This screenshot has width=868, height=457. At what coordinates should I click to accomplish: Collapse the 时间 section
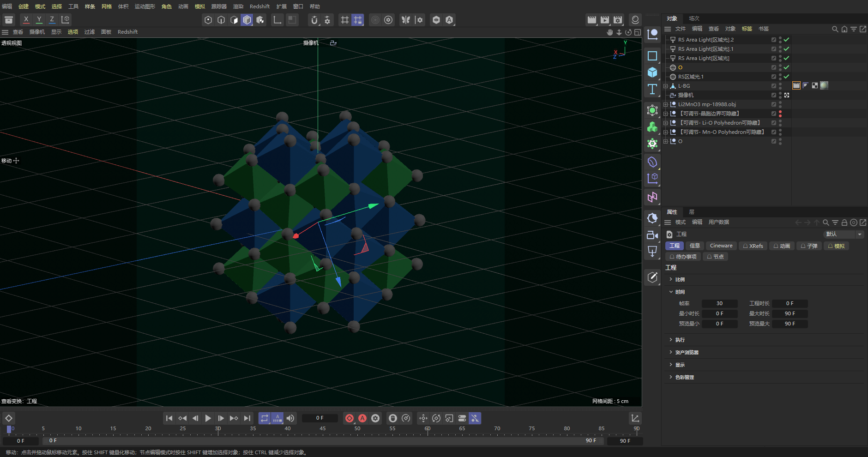[671, 292]
